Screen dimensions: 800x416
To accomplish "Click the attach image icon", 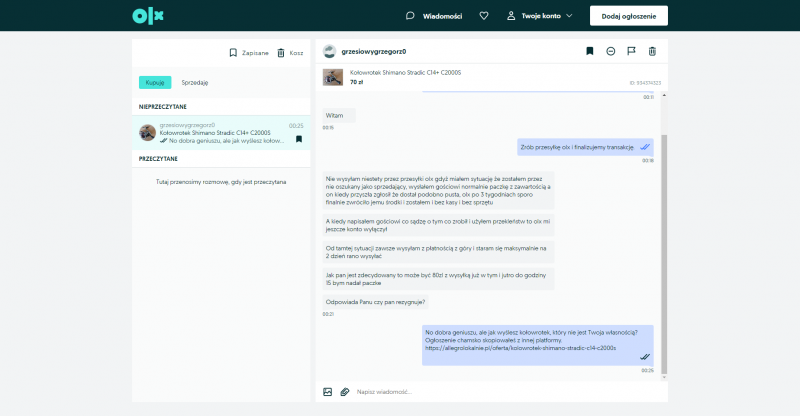I will point(327,391).
